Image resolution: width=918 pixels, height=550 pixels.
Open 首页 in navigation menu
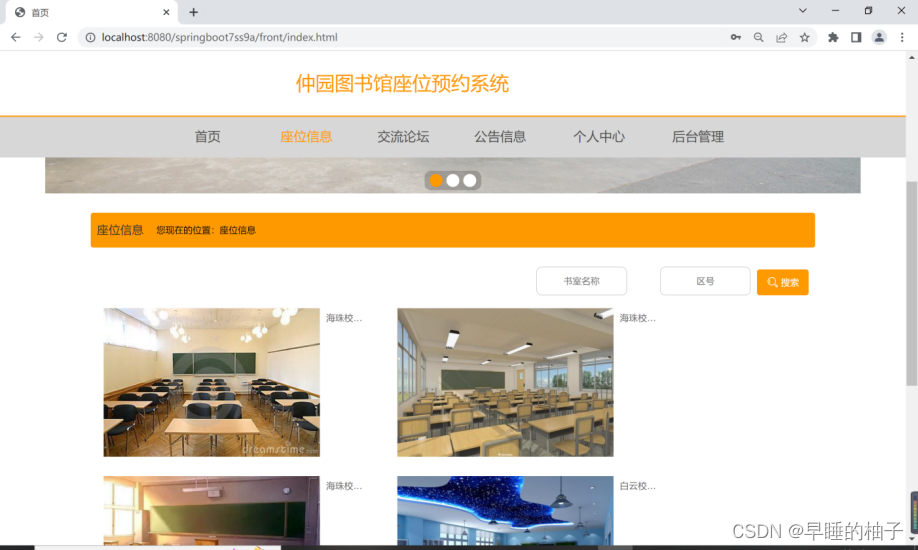click(207, 136)
